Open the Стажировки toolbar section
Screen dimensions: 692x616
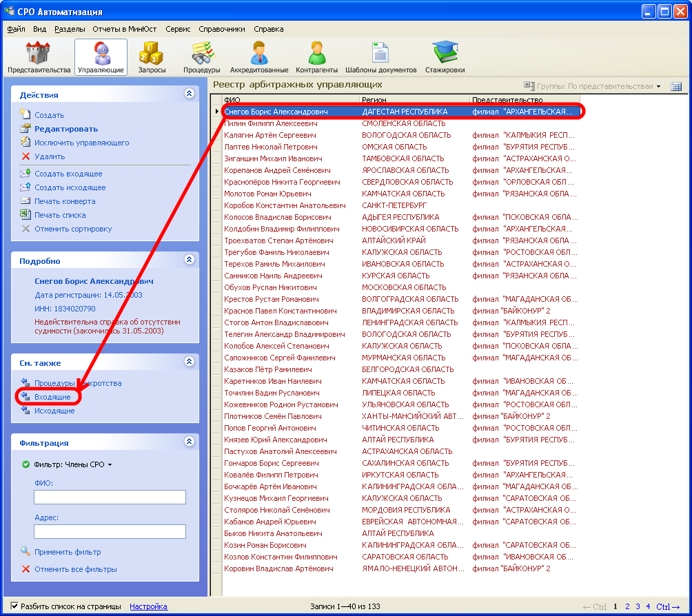[445, 57]
